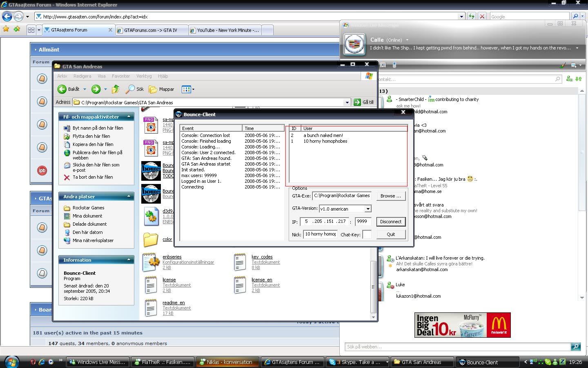Click the Up folder icon in Explorer
The image size is (588, 368).
tap(116, 89)
